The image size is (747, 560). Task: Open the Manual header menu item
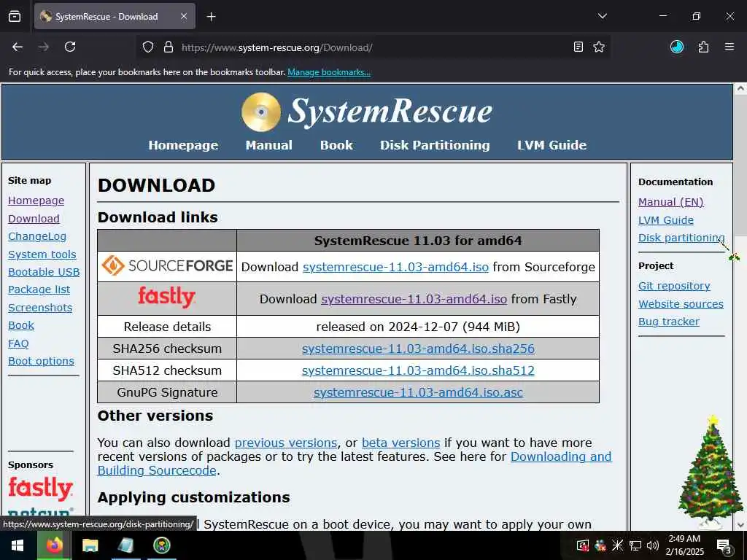268,145
